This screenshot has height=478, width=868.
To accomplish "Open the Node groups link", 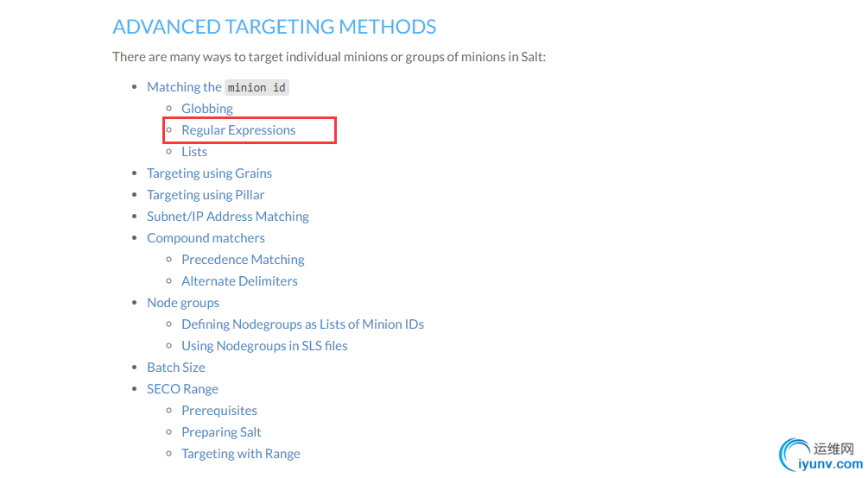I will (x=183, y=303).
